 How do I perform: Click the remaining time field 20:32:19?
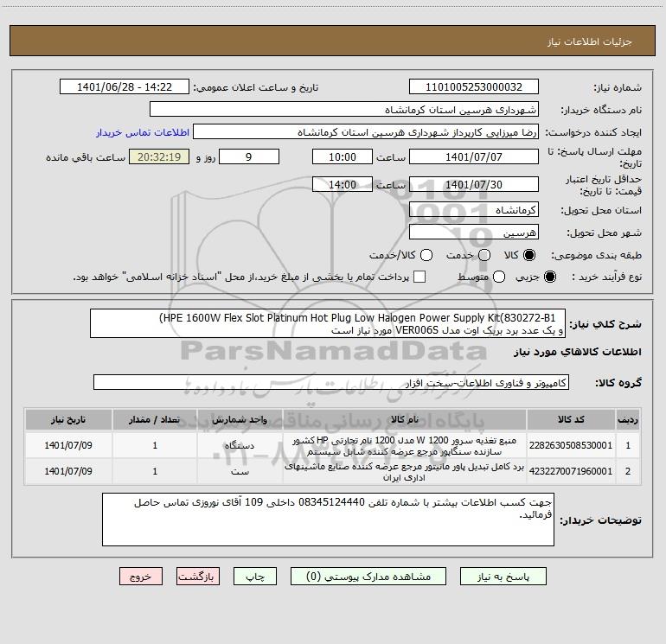click(159, 157)
